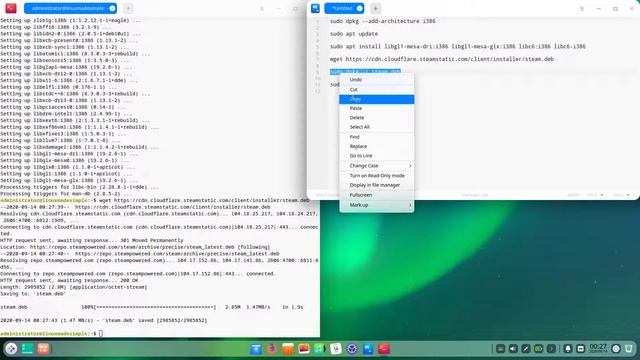
Task: Choose Display in file manager
Action: click(376, 185)
